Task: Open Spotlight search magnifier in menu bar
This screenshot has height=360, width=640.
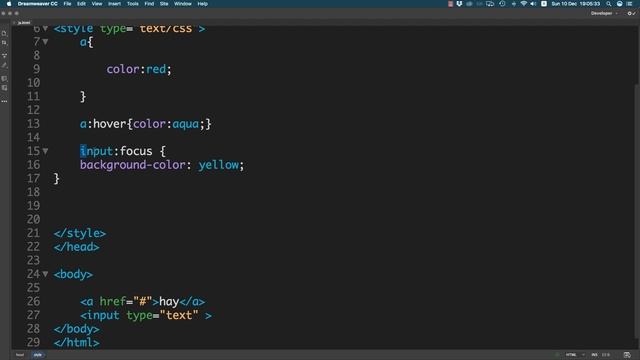Action: [609, 4]
